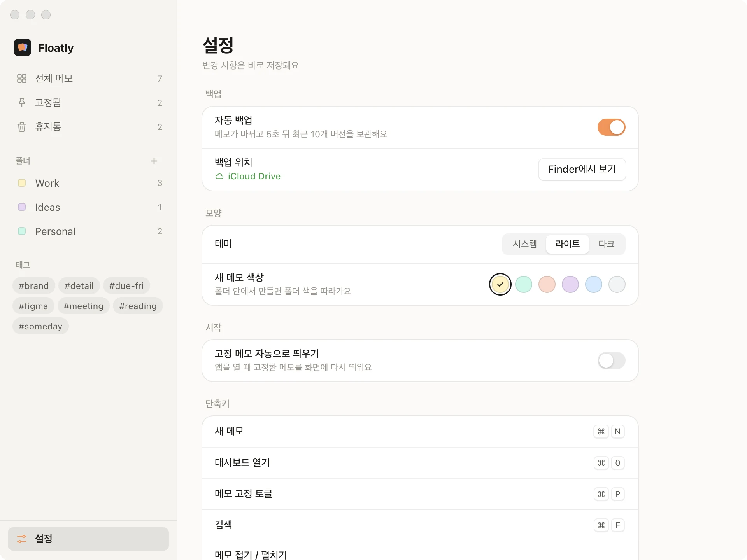Select the 다크 theme option
Image resolution: width=747 pixels, height=560 pixels.
[x=606, y=244]
